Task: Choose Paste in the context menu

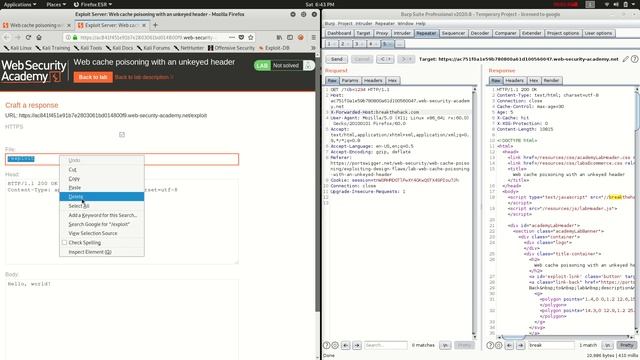Action: point(102,188)
